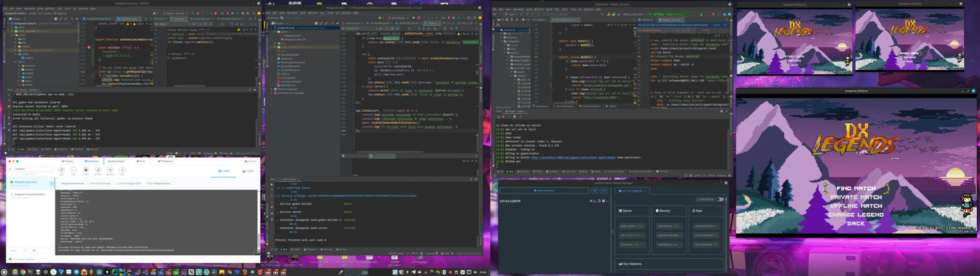Click the Info icon for the selected container
Screen dimensions: 980x276
point(122,170)
